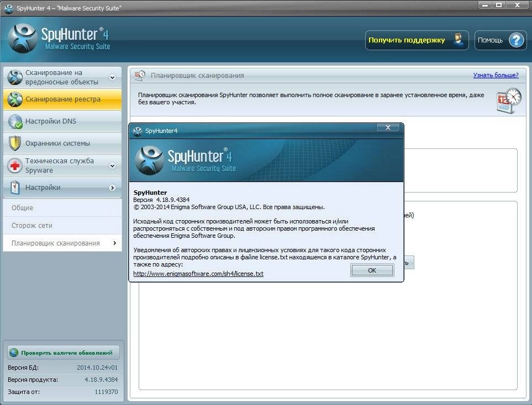
Task: Click the malware scan sidebar icon
Action: [15, 77]
